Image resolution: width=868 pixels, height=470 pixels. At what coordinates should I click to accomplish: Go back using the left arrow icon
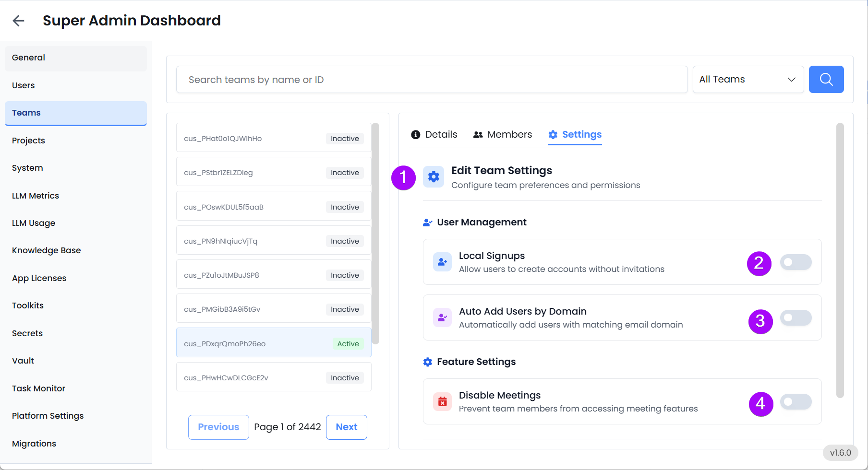click(18, 21)
